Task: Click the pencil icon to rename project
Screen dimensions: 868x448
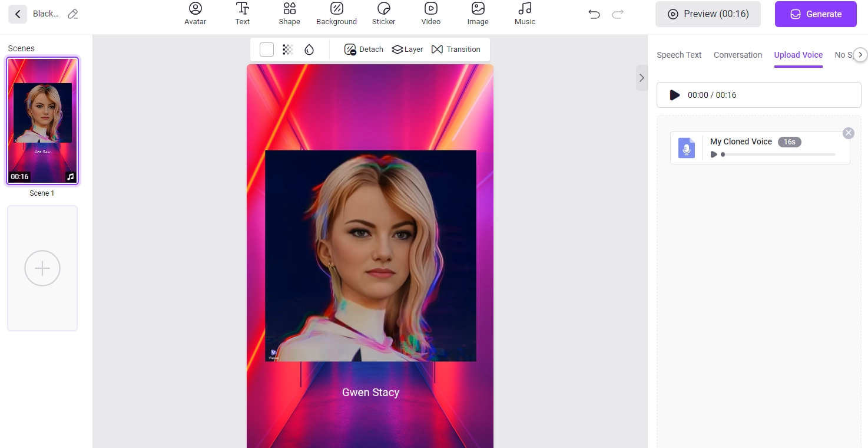Action: tap(73, 14)
